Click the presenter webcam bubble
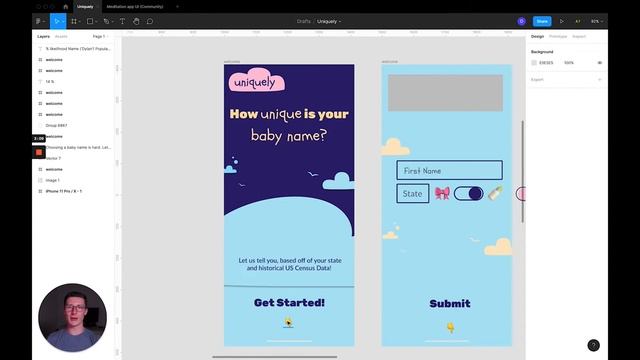 coord(73,318)
